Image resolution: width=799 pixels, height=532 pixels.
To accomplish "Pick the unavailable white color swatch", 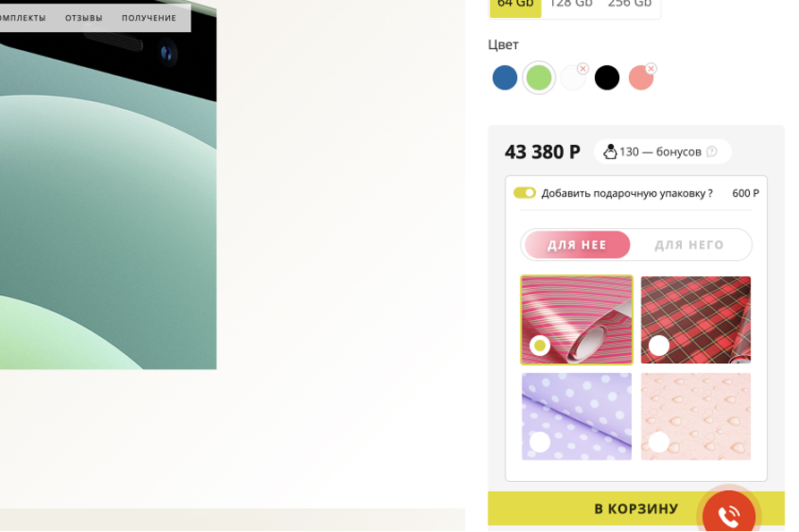I will click(573, 78).
